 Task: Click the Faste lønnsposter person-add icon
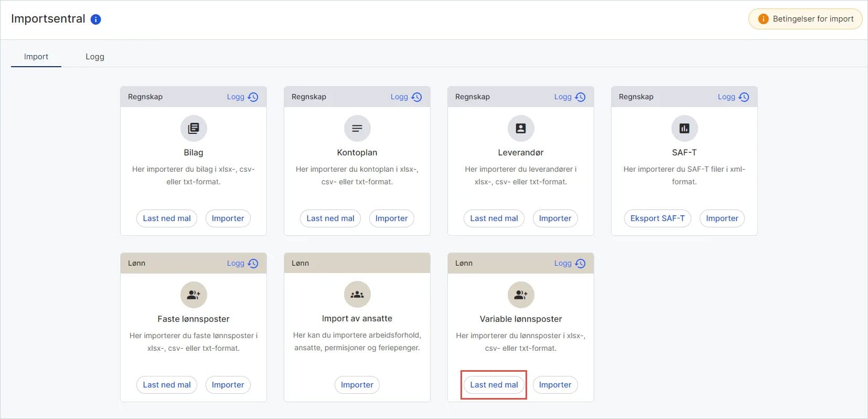pyautogui.click(x=194, y=295)
